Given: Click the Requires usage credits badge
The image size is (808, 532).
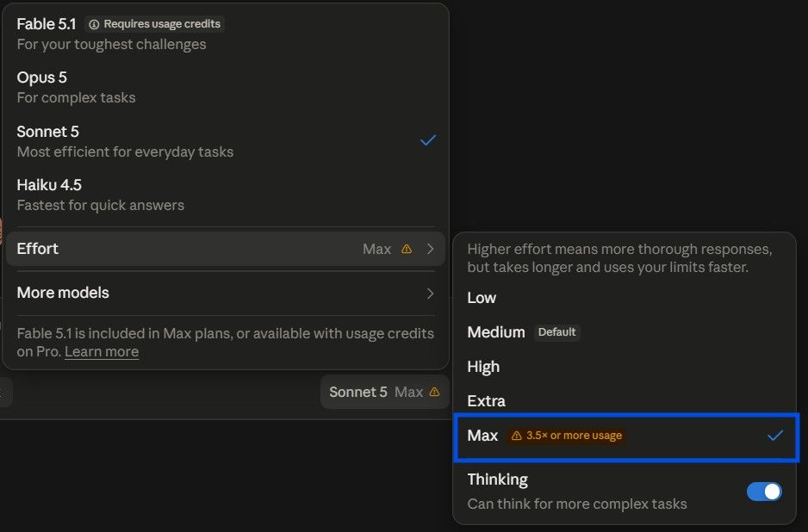Looking at the screenshot, I should [154, 24].
